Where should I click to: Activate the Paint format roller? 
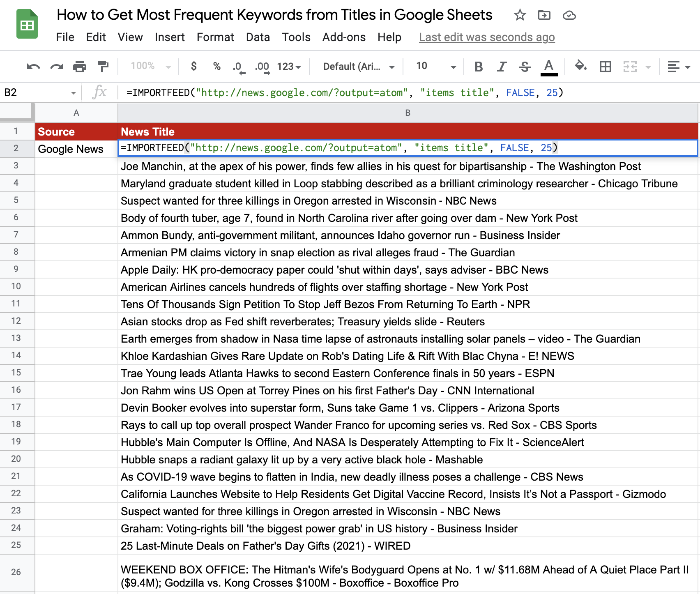(103, 67)
